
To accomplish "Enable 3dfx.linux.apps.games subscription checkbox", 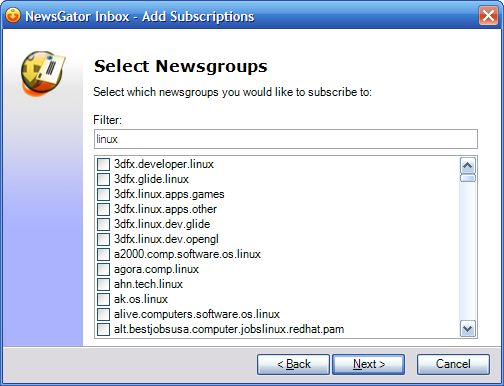I will (x=103, y=194).
